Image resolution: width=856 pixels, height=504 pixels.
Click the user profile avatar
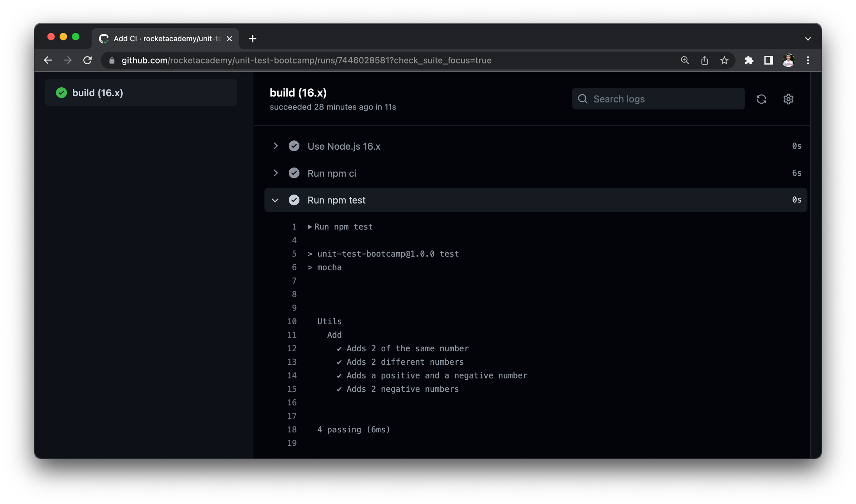[x=788, y=60]
